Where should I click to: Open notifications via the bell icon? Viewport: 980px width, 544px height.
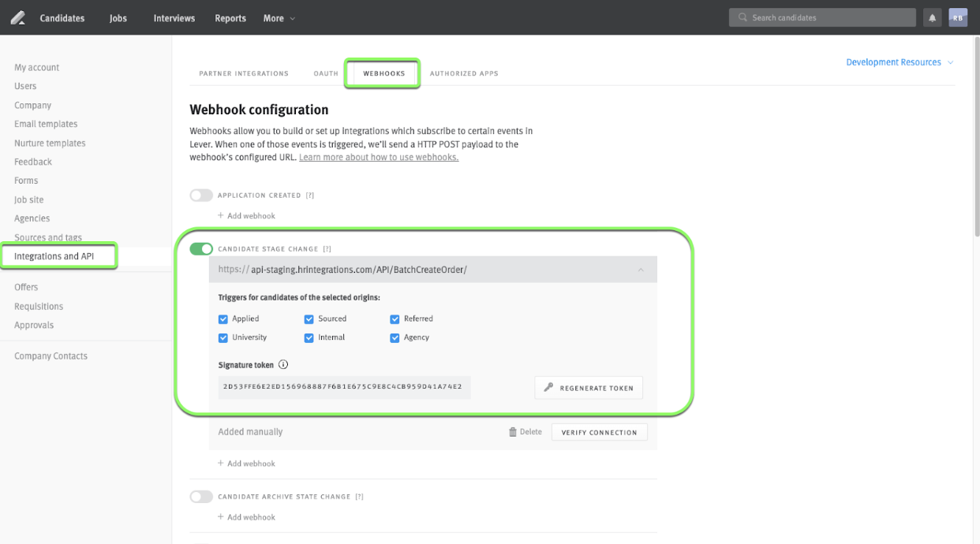point(932,17)
